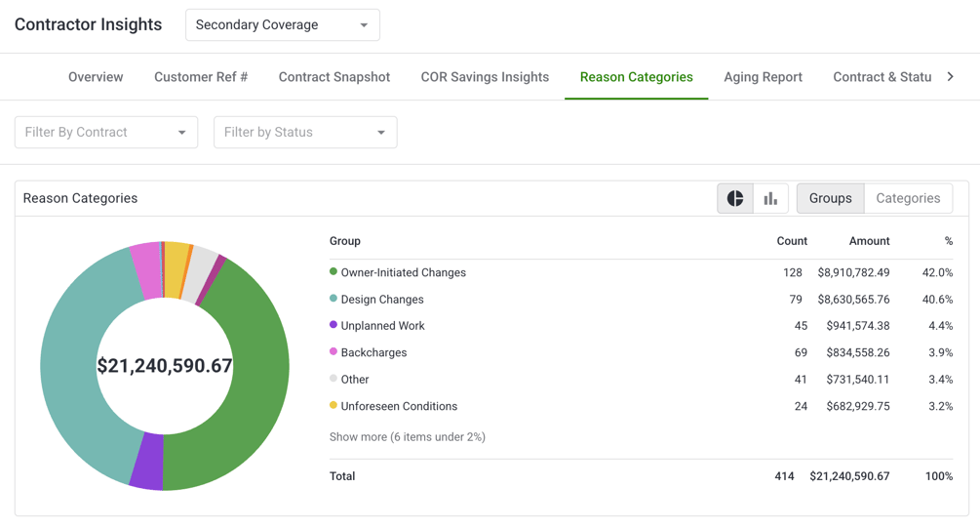This screenshot has width=980, height=528.
Task: Click the yellow Unforeseen Conditions donut segment
Action: [x=175, y=269]
